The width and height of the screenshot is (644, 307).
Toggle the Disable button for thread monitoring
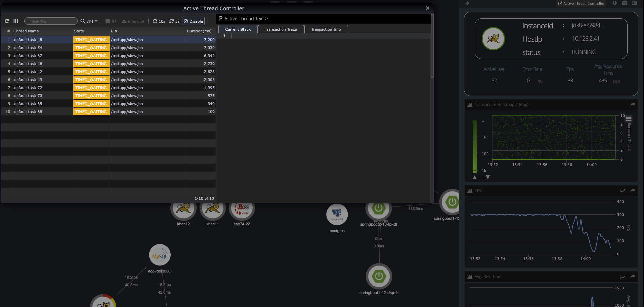(x=193, y=21)
